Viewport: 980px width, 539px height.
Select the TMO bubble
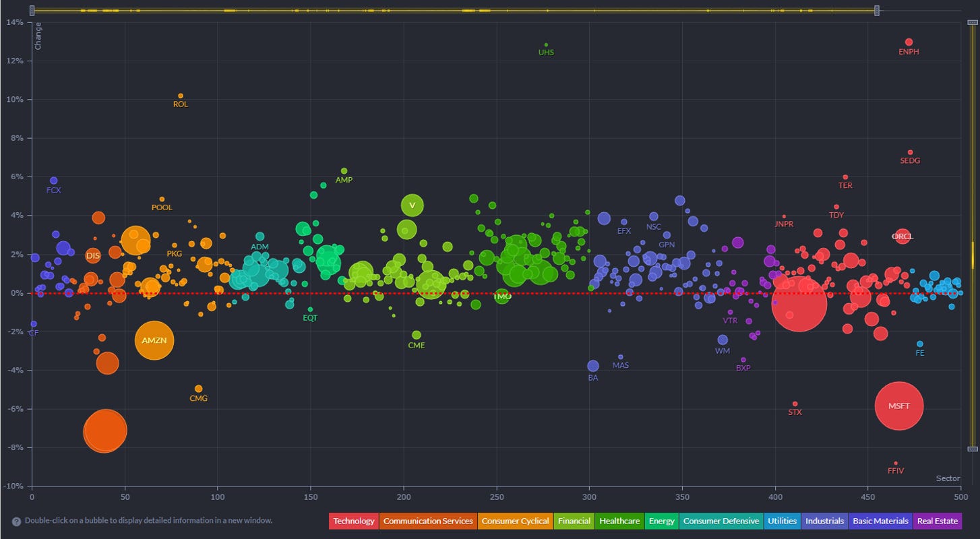(501, 296)
